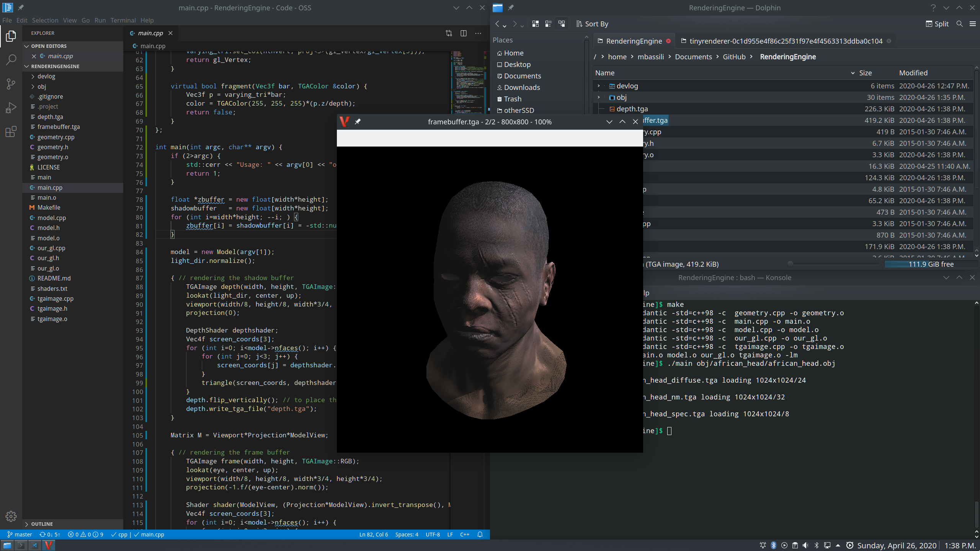Open Trash in Dolphin Places

point(513,99)
